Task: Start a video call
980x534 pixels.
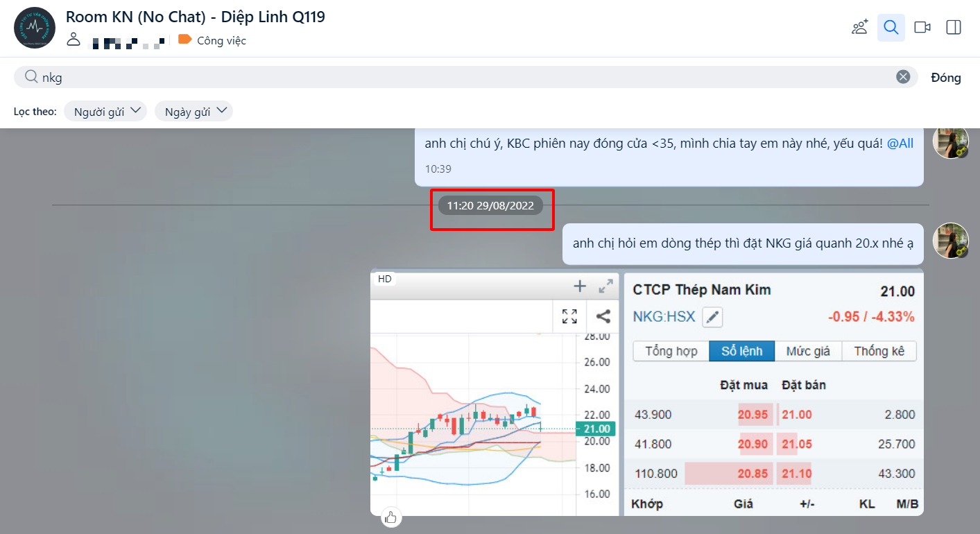Action: pos(922,28)
